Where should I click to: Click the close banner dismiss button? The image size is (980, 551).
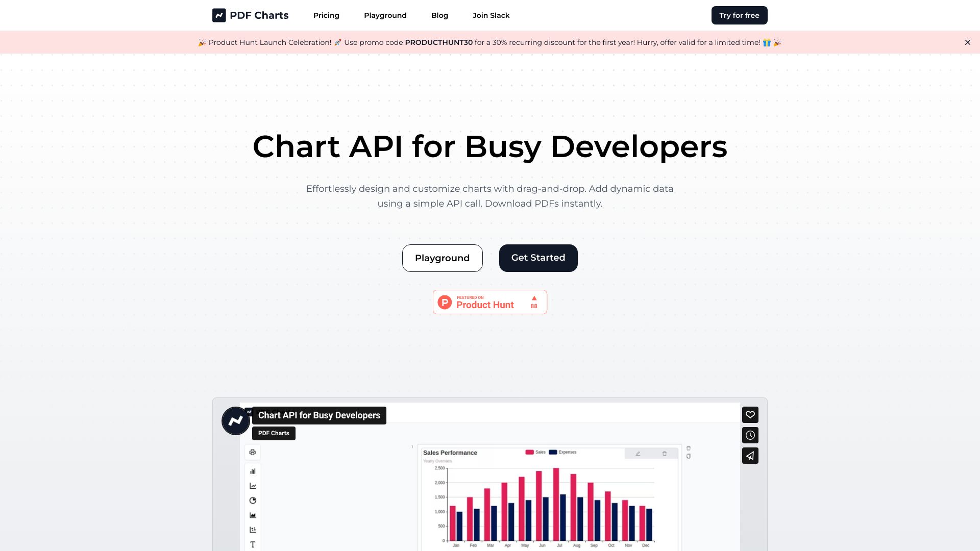(967, 42)
